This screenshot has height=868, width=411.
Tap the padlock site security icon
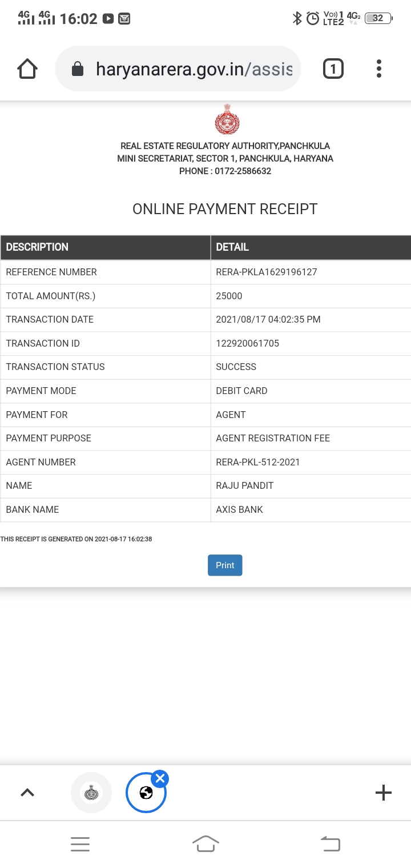77,70
